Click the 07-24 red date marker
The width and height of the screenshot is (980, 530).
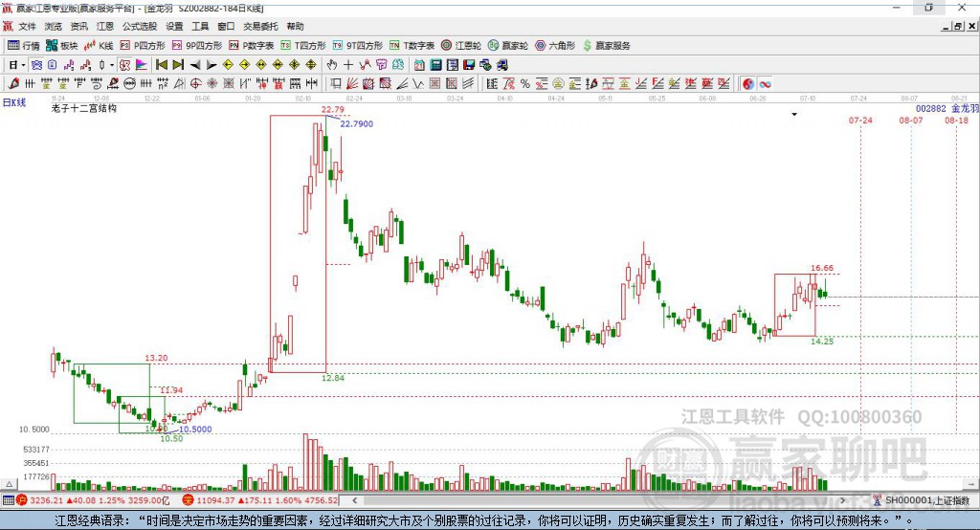[x=860, y=120]
